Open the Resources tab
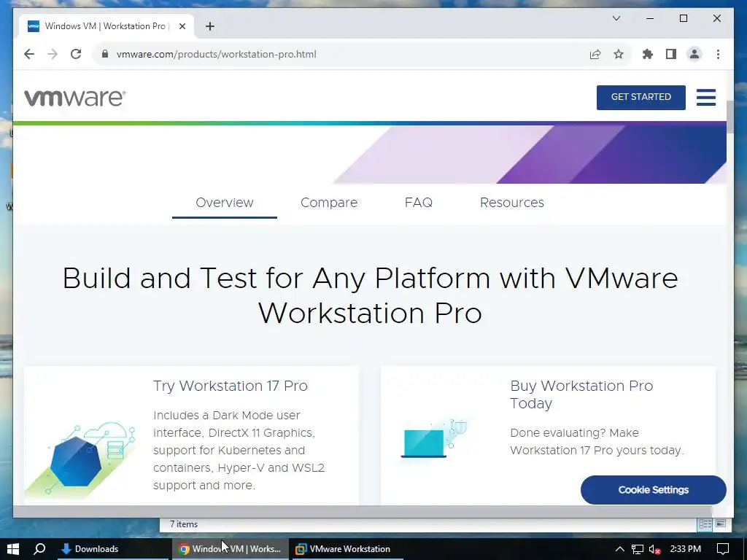The image size is (747, 560). coord(511,203)
